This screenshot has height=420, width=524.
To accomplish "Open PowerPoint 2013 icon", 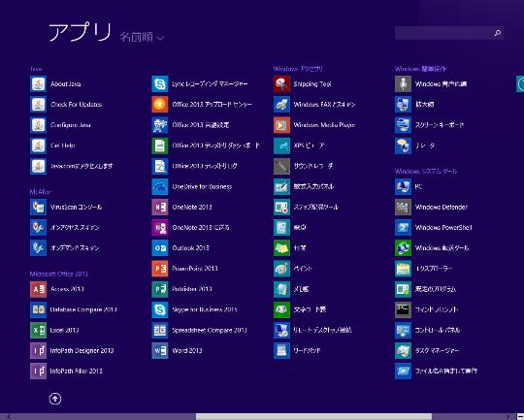I will click(x=160, y=269).
